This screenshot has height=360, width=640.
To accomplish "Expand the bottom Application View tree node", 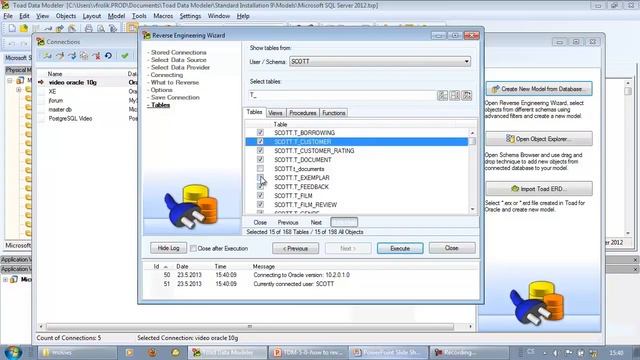I will [x=5, y=280].
